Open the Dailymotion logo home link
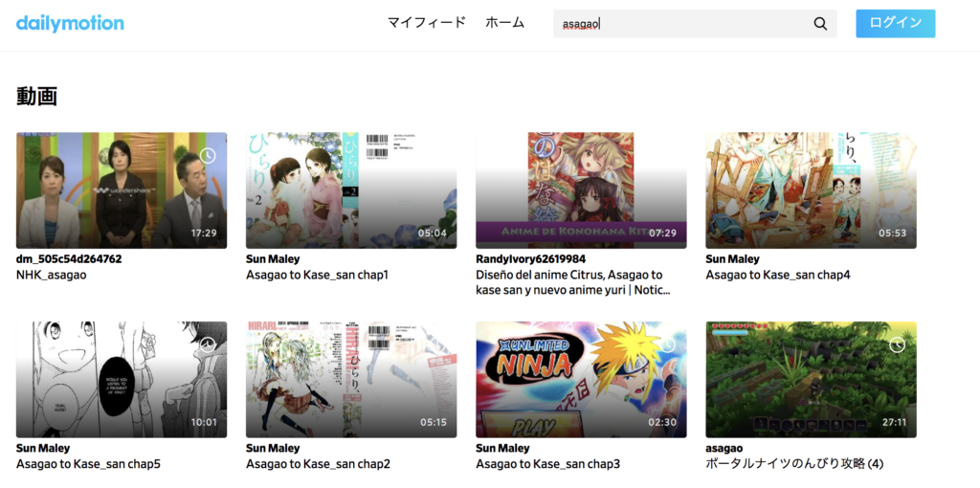The height and width of the screenshot is (488, 980). coord(70,24)
